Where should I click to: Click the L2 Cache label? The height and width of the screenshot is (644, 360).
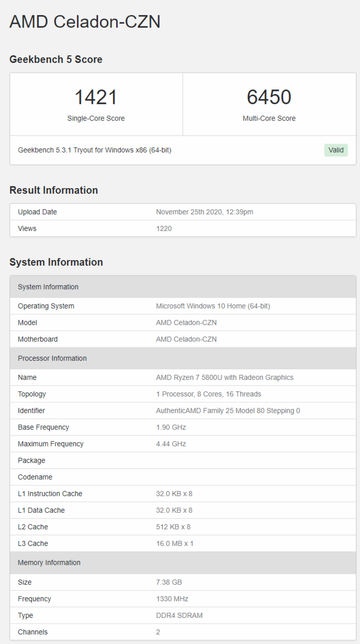click(33, 527)
